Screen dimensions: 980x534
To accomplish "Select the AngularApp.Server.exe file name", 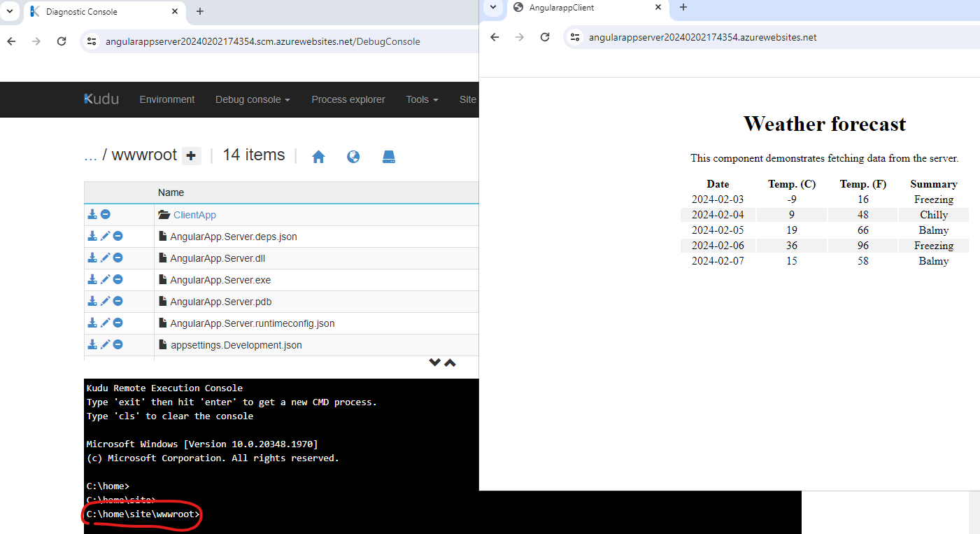I will point(220,280).
